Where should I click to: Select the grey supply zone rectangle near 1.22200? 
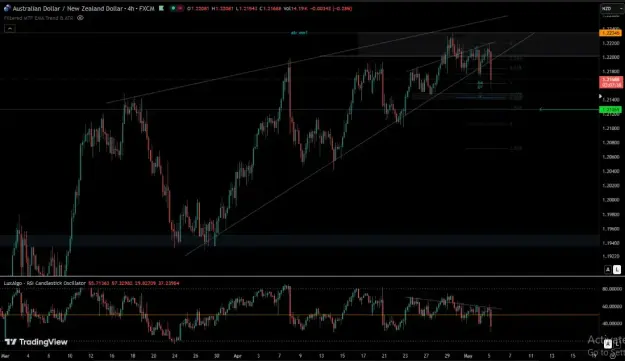[x=478, y=44]
